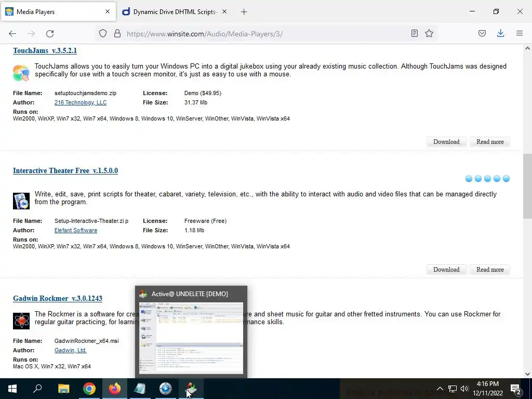Open the tracking protection shield icon

103,33
